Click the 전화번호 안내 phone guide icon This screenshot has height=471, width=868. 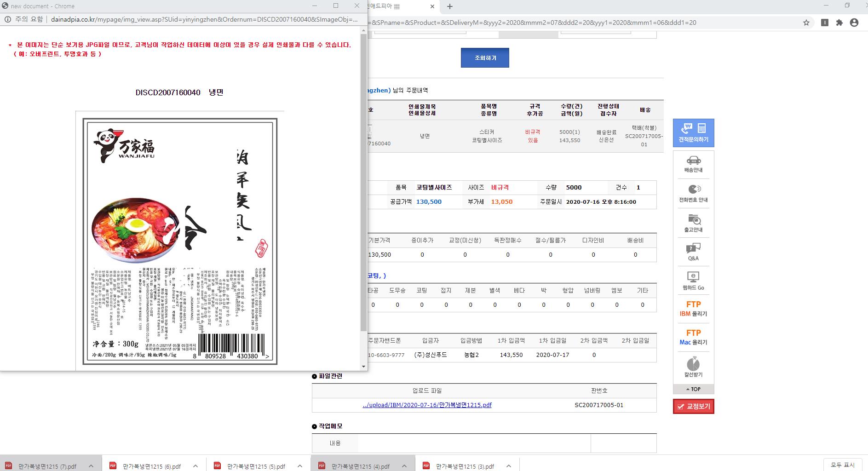pyautogui.click(x=693, y=193)
